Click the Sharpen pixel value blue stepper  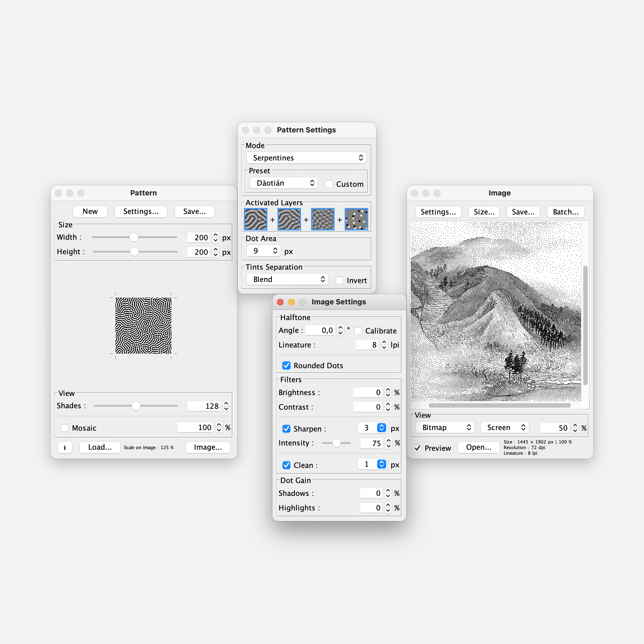click(382, 428)
